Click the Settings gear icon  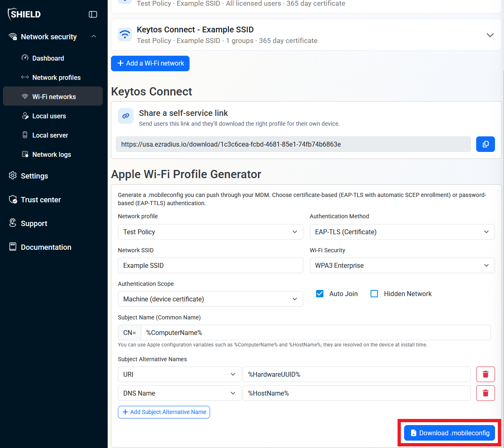(13, 175)
